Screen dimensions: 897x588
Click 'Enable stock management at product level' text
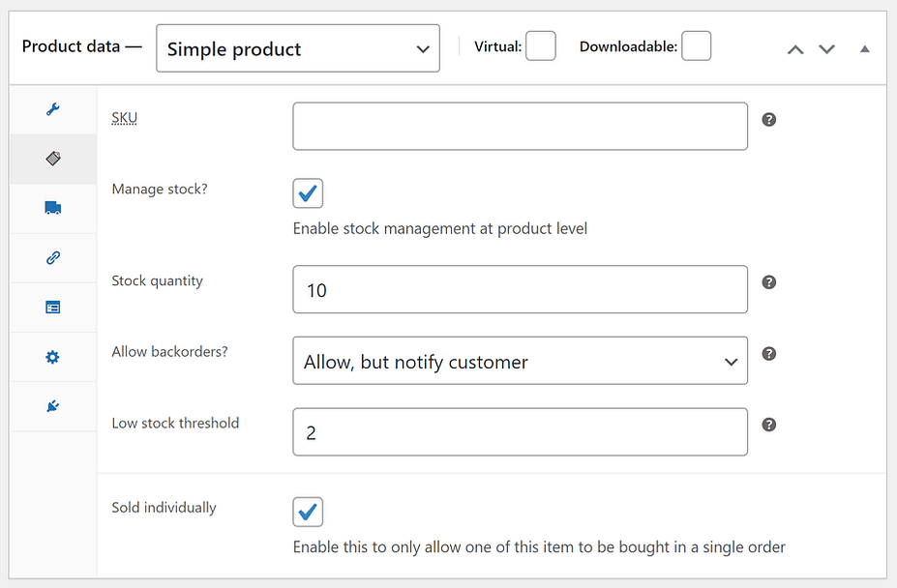[440, 229]
